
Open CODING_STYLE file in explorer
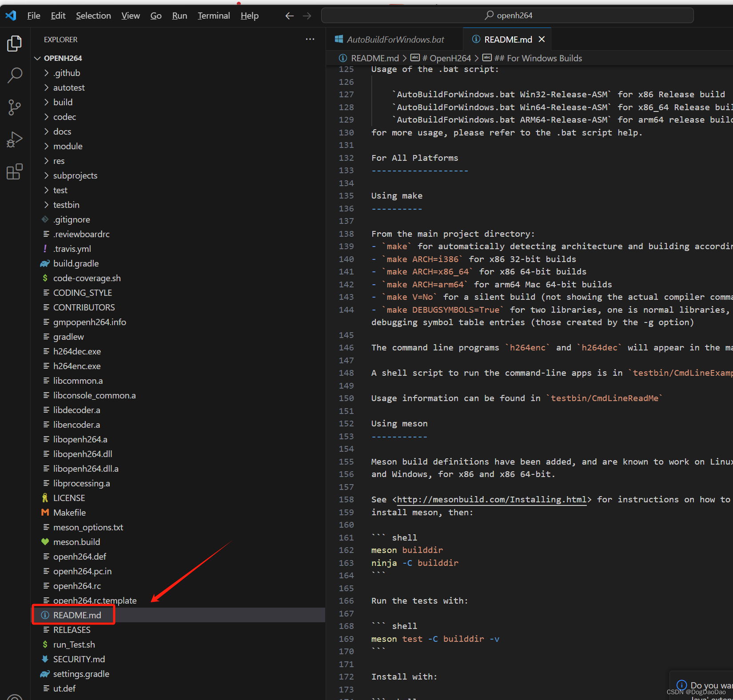click(83, 293)
